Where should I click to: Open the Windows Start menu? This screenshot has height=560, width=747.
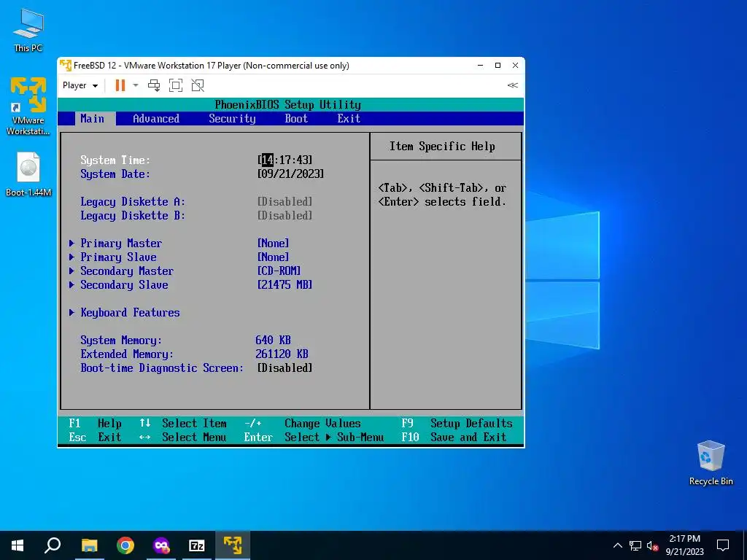tap(18, 545)
